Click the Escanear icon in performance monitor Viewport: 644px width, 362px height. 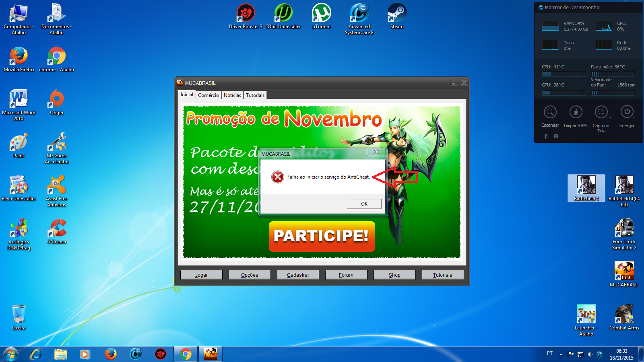[x=550, y=112]
